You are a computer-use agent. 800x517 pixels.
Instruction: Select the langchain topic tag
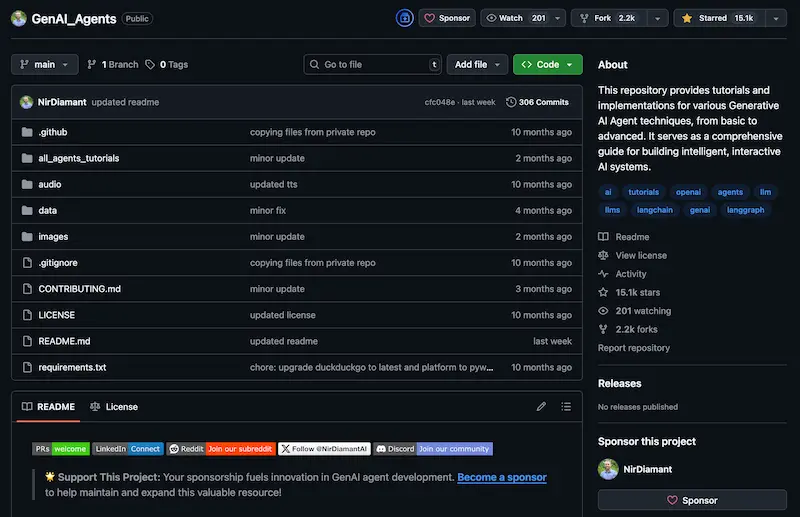tap(655, 210)
